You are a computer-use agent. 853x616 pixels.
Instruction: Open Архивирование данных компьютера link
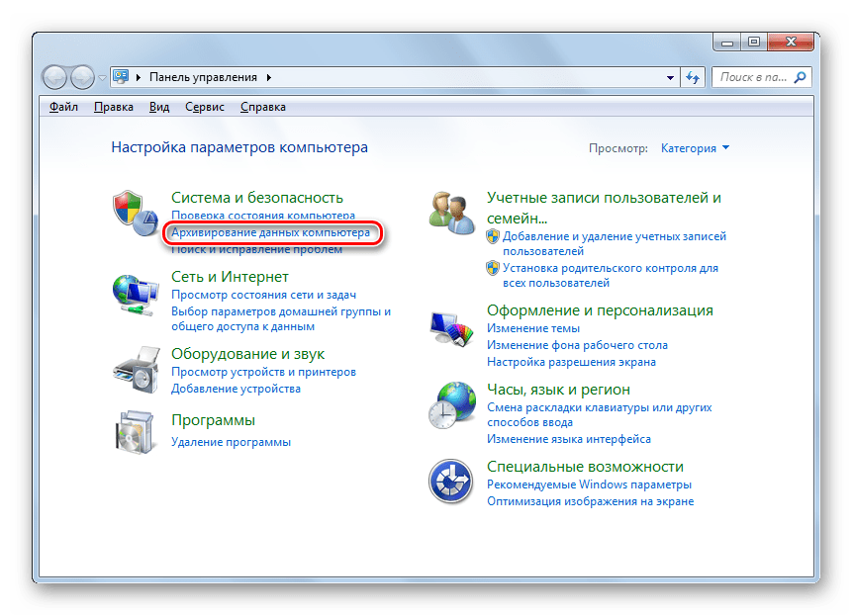270,233
